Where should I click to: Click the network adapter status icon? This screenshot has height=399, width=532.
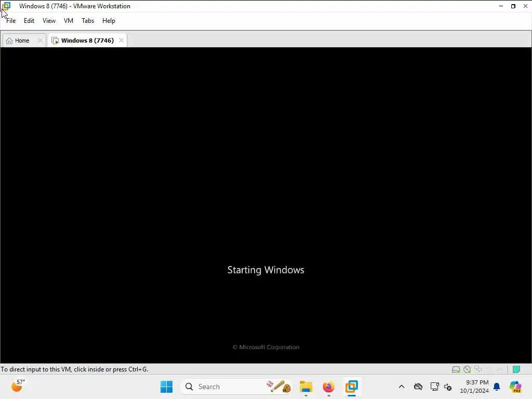pyautogui.click(x=478, y=369)
